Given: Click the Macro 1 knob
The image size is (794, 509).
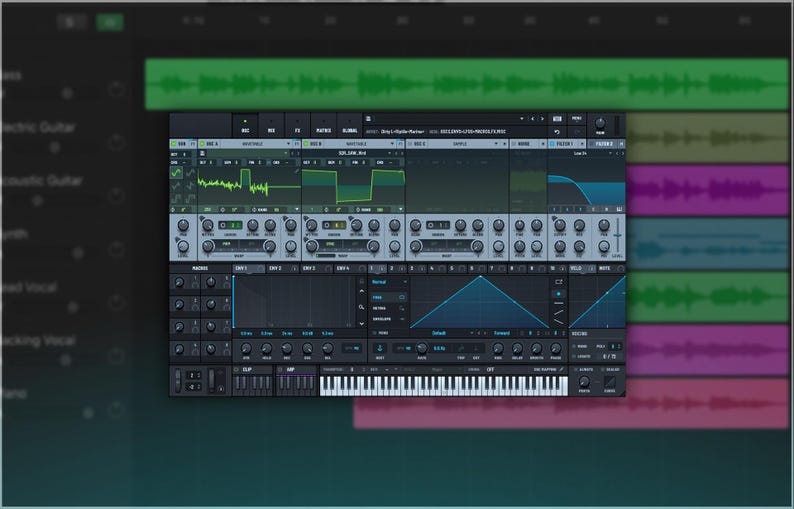Looking at the screenshot, I should tap(179, 282).
